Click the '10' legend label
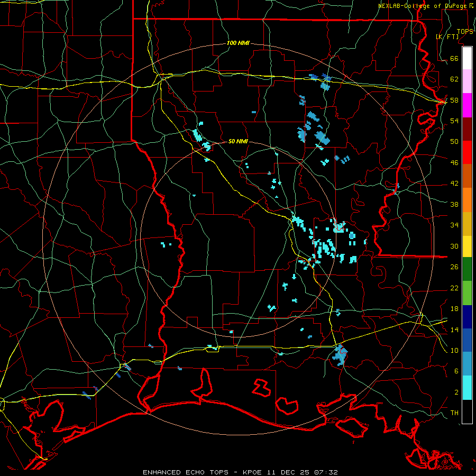This screenshot has height=476, width=476. coord(454,351)
